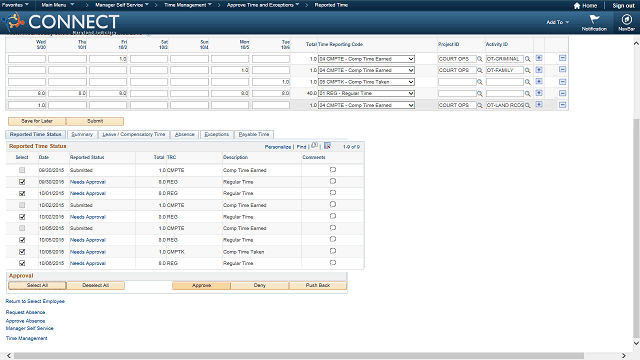Click the COURT OPS field in OT-FAMILY row

457,70
